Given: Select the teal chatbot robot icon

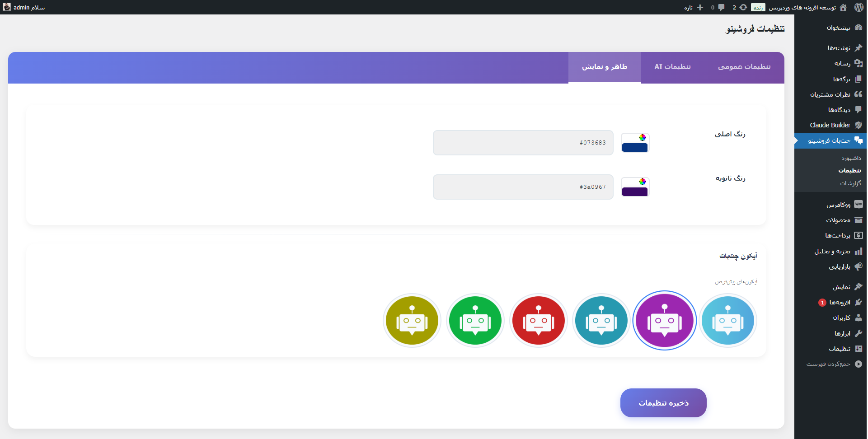Looking at the screenshot, I should pos(601,321).
